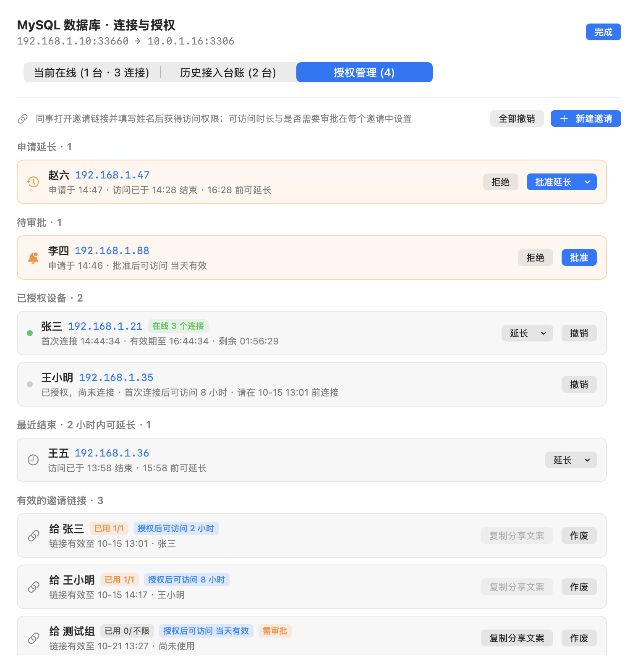Void the 给 测试组 invitation link
This screenshot has width=638, height=672.
point(579,638)
